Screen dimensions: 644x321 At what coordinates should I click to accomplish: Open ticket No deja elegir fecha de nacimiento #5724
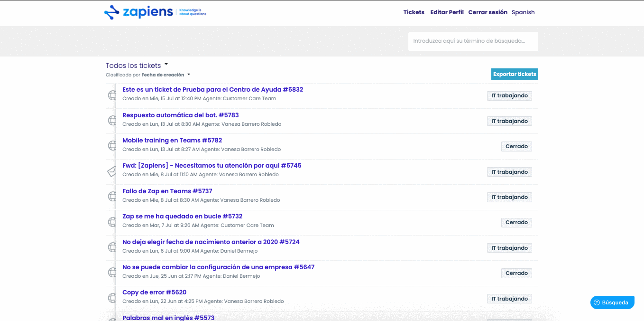(x=211, y=242)
